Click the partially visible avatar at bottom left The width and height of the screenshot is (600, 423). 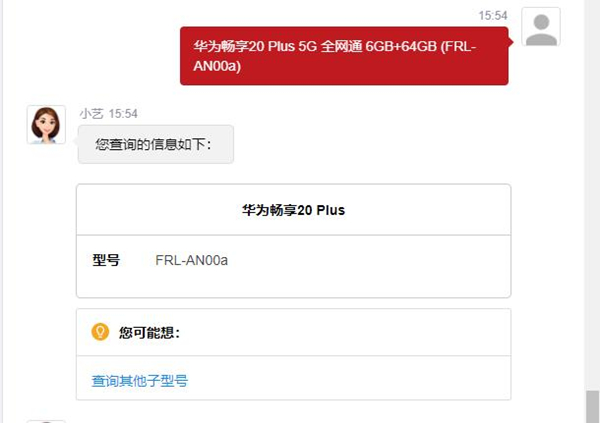[46, 420]
